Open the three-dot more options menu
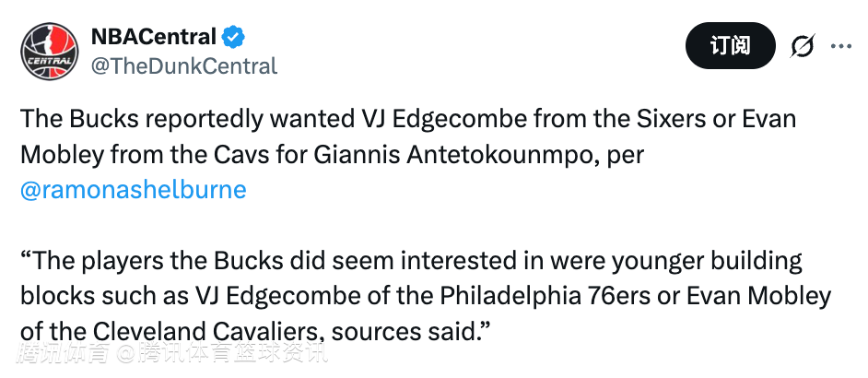 coord(842,46)
